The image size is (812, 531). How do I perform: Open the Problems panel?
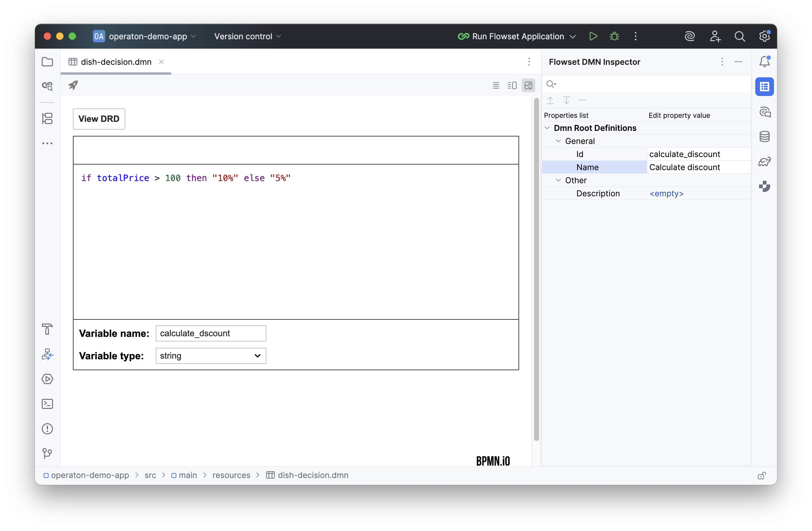pyautogui.click(x=47, y=428)
